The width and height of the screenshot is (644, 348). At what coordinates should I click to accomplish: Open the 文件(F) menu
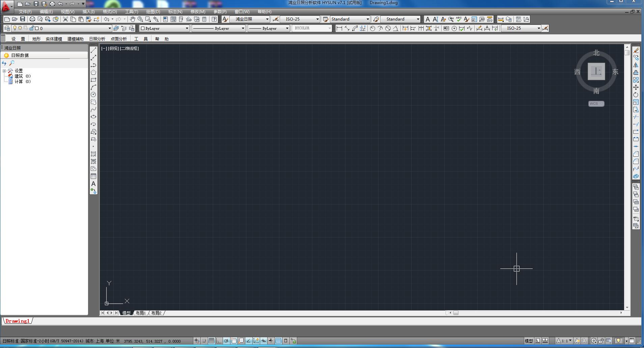25,12
